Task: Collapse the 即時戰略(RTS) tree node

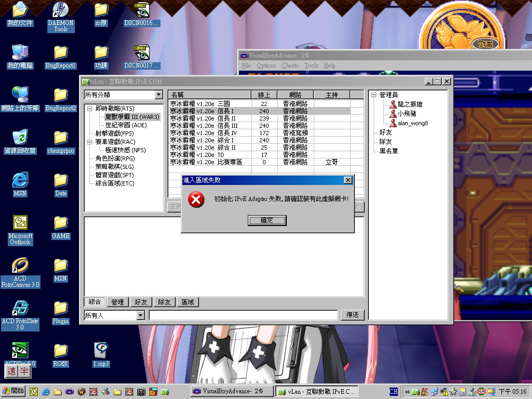Action: [89, 109]
